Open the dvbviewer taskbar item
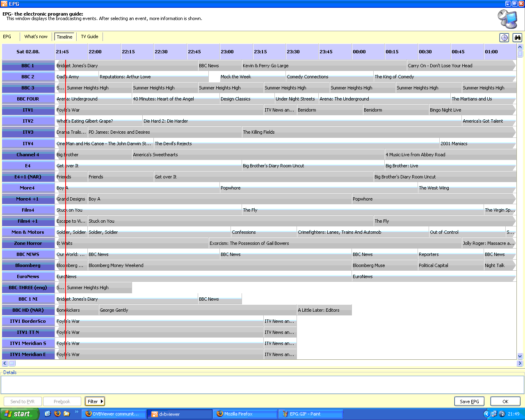 pyautogui.click(x=180, y=414)
